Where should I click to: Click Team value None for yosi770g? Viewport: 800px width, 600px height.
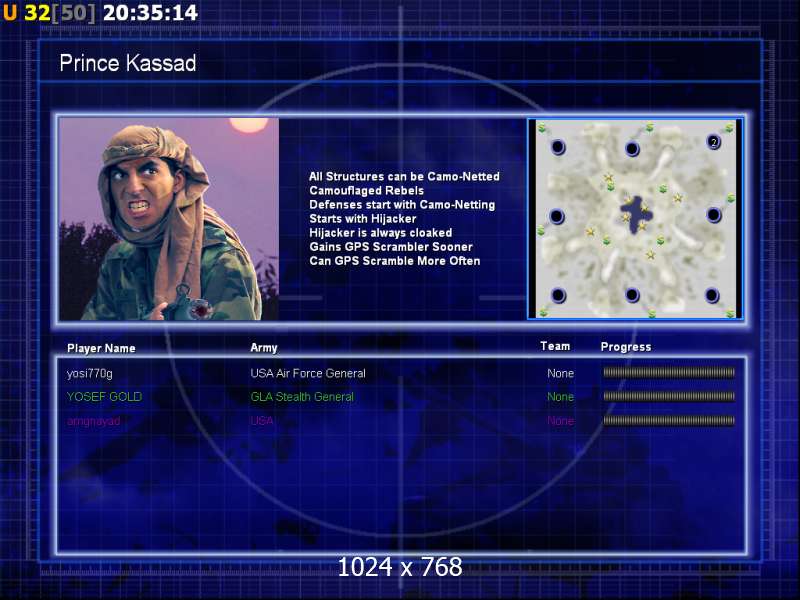click(560, 373)
